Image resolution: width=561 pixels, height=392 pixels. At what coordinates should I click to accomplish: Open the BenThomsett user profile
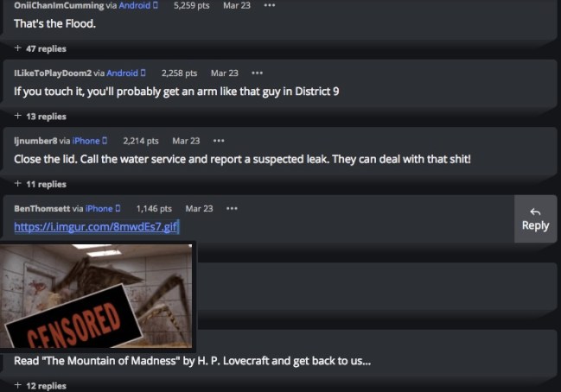[41, 208]
